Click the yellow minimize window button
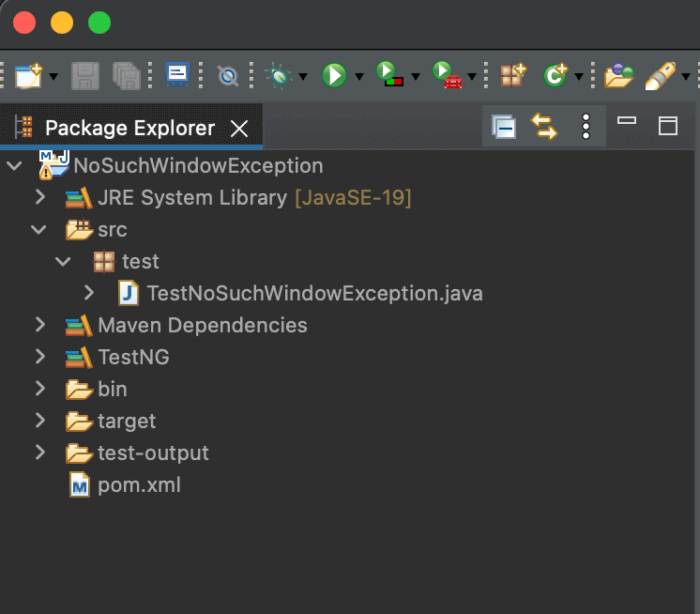 [x=62, y=23]
